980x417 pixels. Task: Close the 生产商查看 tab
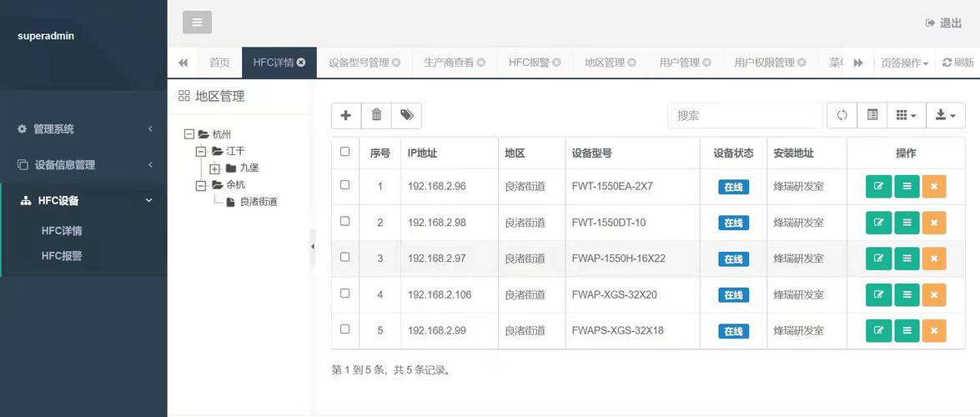point(480,63)
